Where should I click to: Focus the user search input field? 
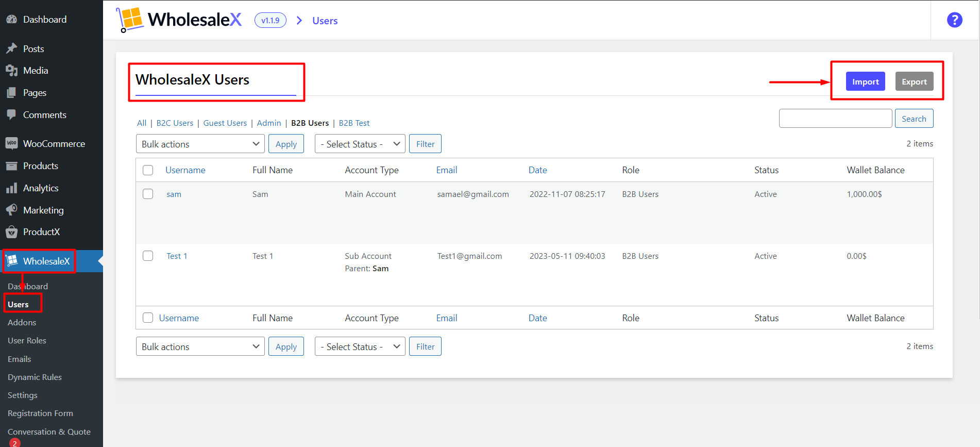[835, 119]
